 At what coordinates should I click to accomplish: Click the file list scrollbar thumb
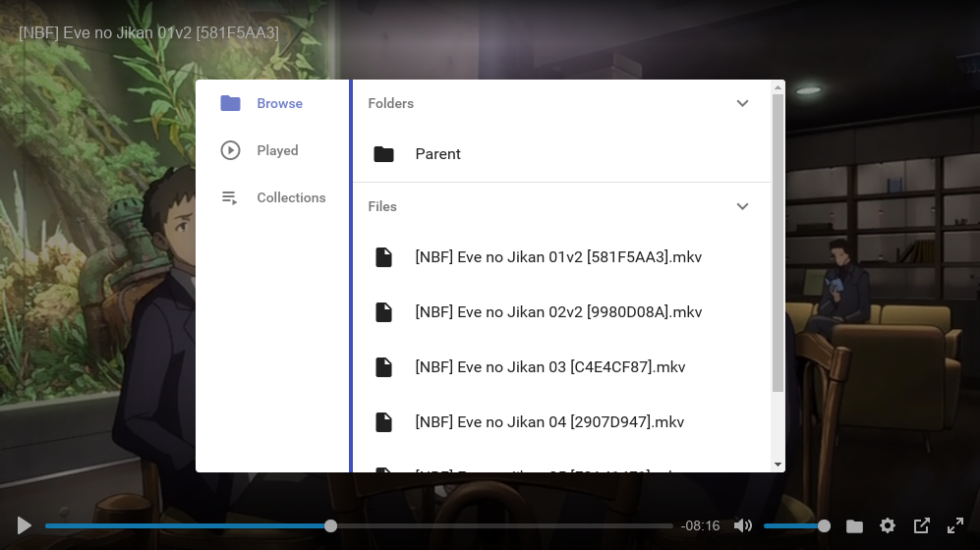coord(778,244)
